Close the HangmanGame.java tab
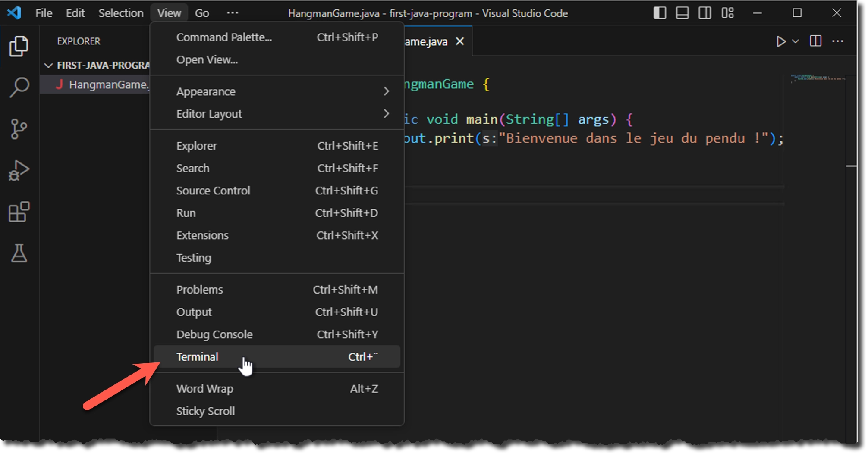The image size is (868, 456). pyautogui.click(x=460, y=41)
